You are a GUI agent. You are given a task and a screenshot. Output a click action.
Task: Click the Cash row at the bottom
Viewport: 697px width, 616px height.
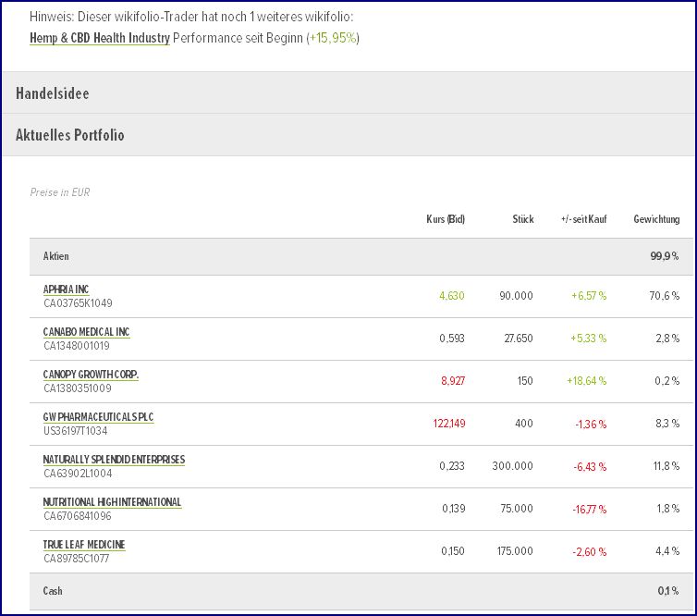(361, 590)
